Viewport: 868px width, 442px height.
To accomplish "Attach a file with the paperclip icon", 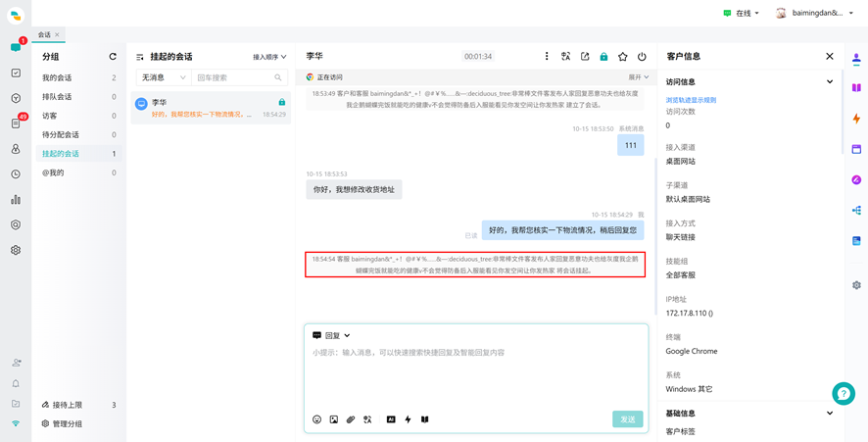I will (351, 419).
